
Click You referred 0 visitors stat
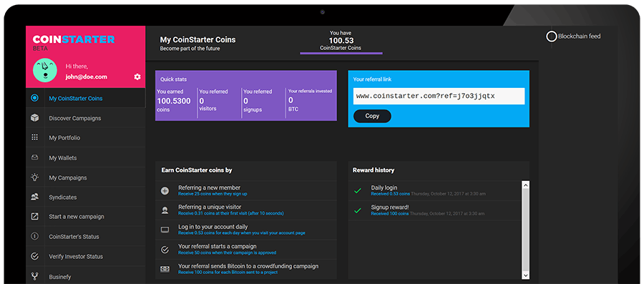coord(213,101)
